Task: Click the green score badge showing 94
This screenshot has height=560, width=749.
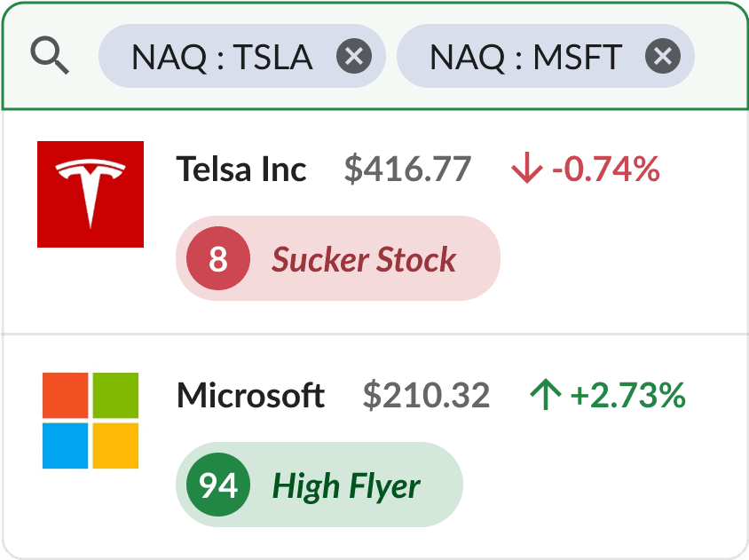Action: pos(218,485)
